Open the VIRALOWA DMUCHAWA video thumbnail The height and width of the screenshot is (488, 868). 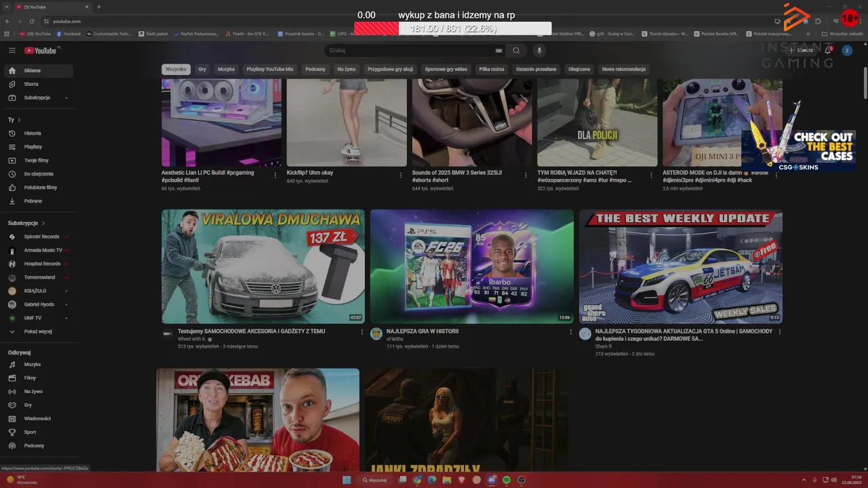[263, 266]
